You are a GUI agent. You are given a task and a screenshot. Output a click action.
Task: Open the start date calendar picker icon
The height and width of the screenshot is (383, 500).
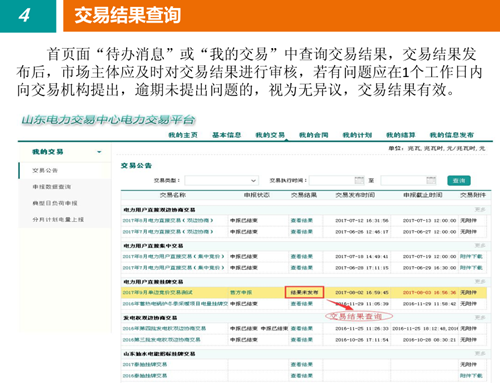359,180
